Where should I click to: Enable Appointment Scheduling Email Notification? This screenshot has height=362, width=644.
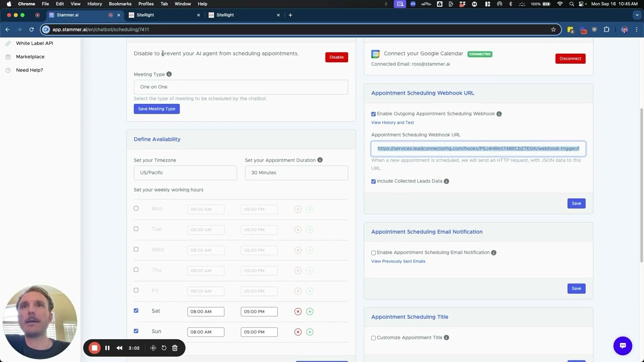point(373,253)
